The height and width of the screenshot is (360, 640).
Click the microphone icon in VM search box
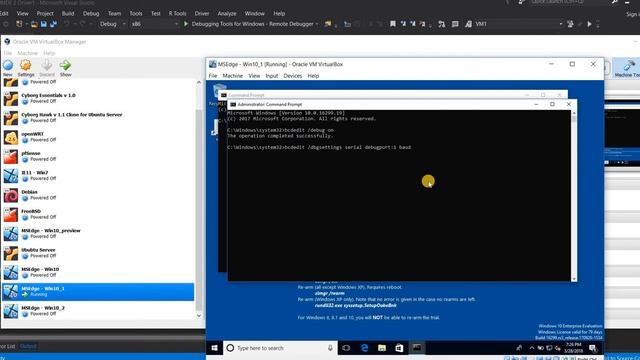(330, 348)
